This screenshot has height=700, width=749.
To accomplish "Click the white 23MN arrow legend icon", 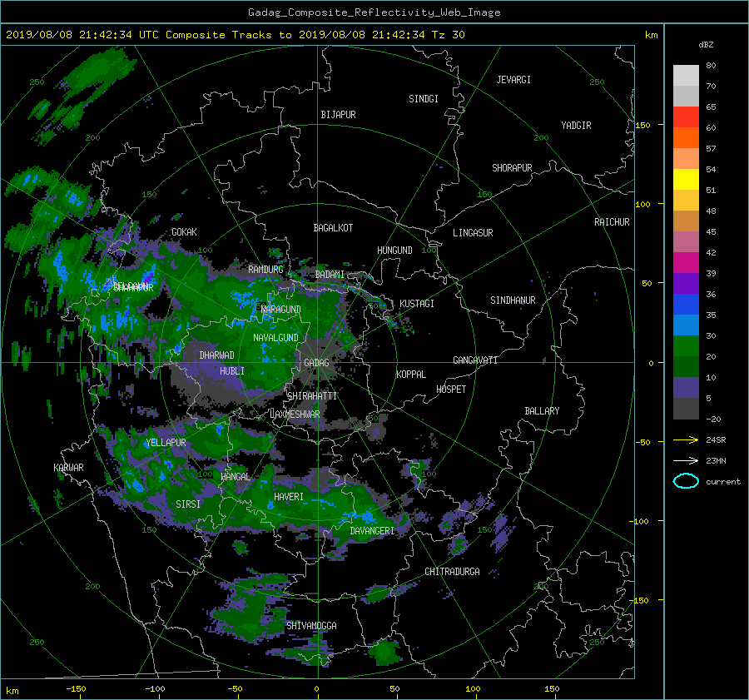I will point(686,461).
